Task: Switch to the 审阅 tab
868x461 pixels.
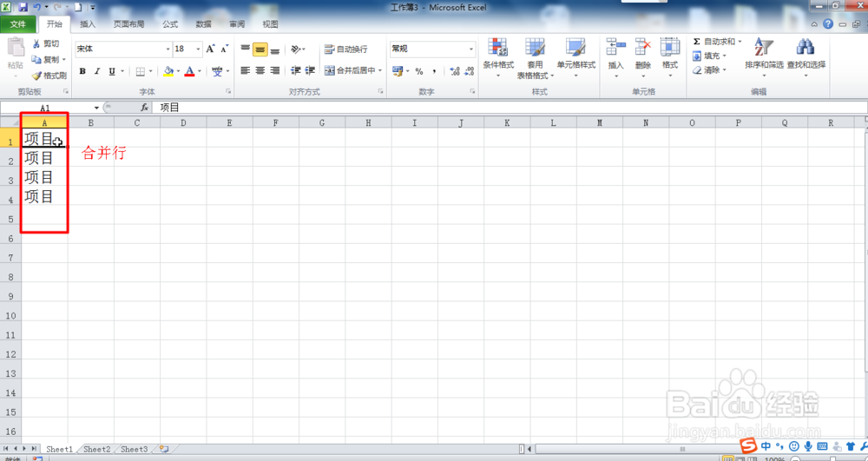Action: click(x=237, y=24)
